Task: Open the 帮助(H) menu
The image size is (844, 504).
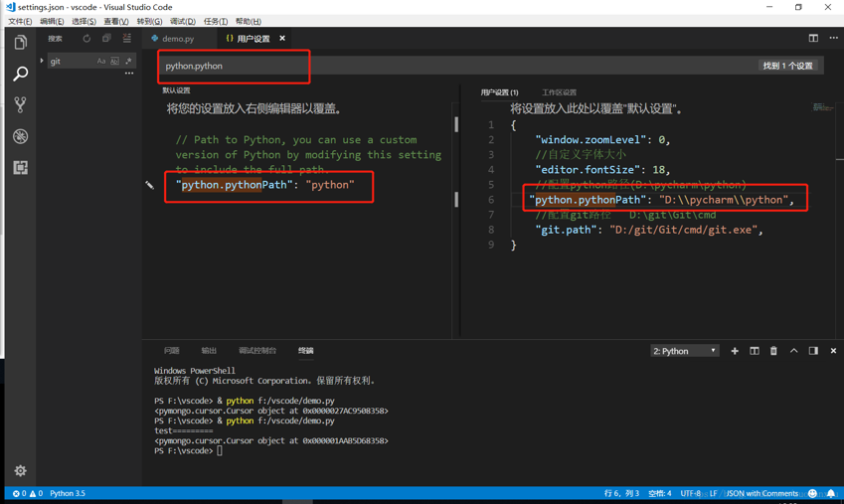Action: (x=249, y=21)
